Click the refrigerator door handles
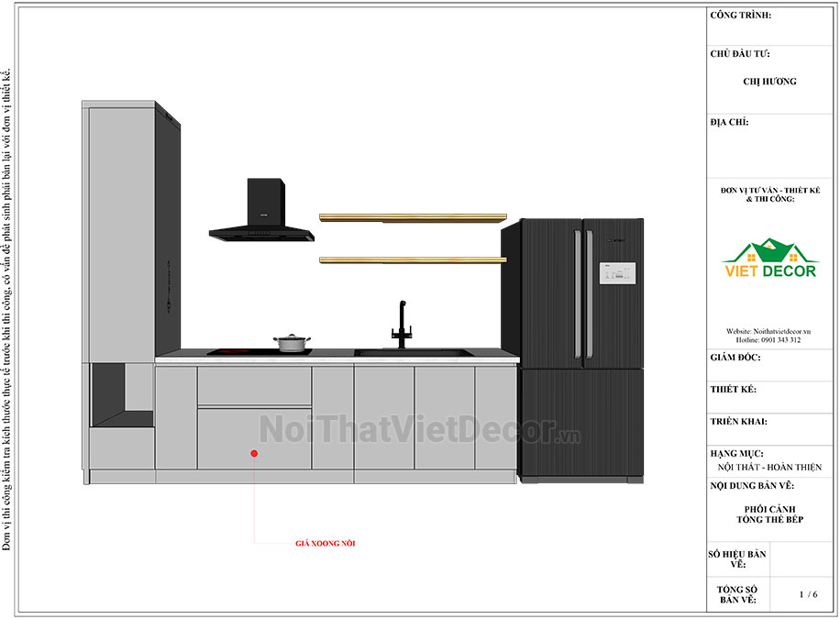840x619 pixels. click(x=583, y=294)
